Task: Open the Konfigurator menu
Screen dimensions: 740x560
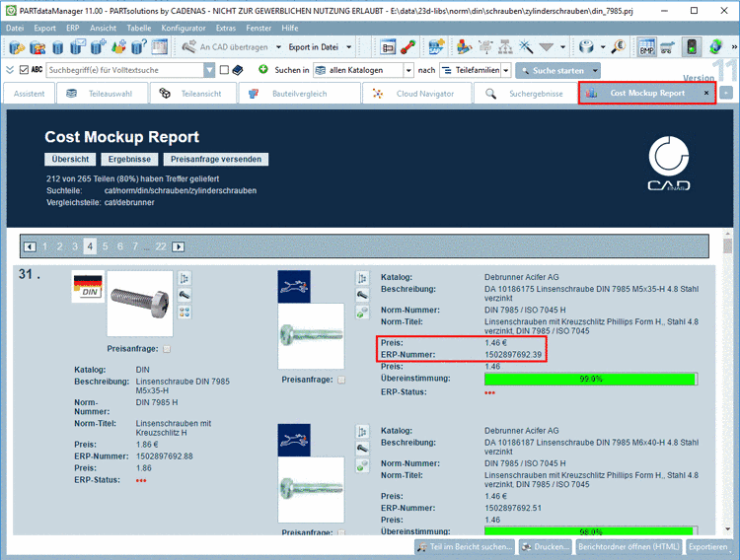Action: [x=184, y=29]
